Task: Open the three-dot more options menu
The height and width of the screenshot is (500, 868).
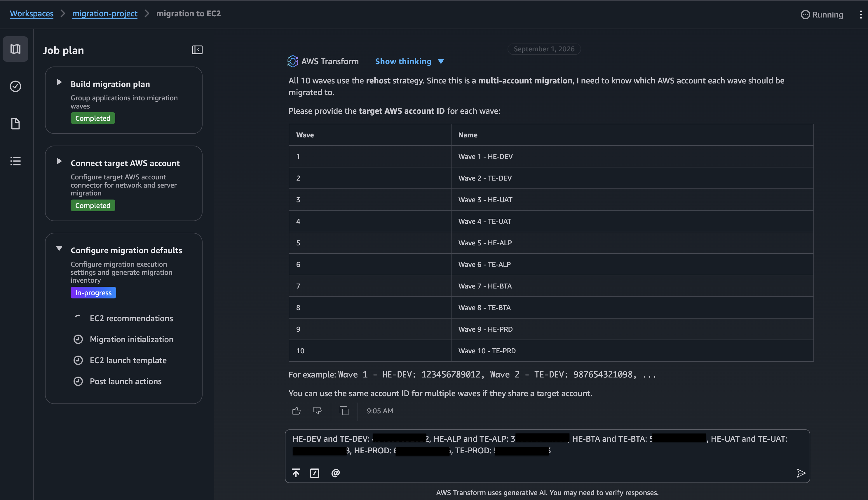Action: 860,14
